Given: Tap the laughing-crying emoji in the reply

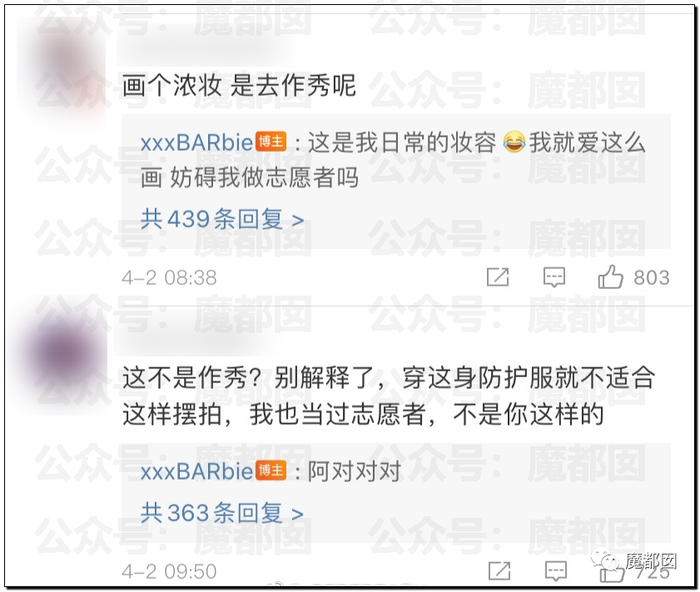Looking at the screenshot, I should pos(514,142).
